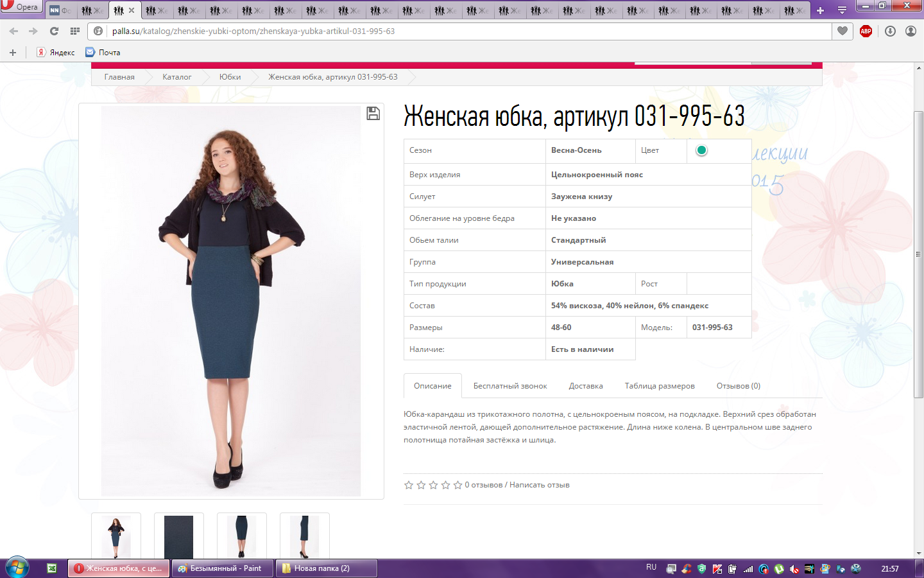Image resolution: width=924 pixels, height=578 pixels.
Task: Click the address bar URL field
Action: click(x=449, y=31)
